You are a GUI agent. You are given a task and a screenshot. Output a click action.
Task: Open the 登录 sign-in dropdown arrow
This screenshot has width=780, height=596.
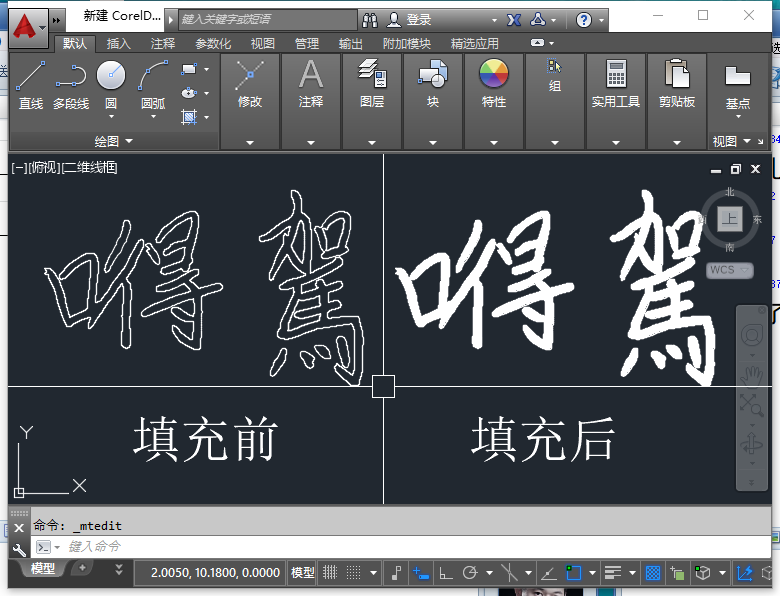point(494,20)
